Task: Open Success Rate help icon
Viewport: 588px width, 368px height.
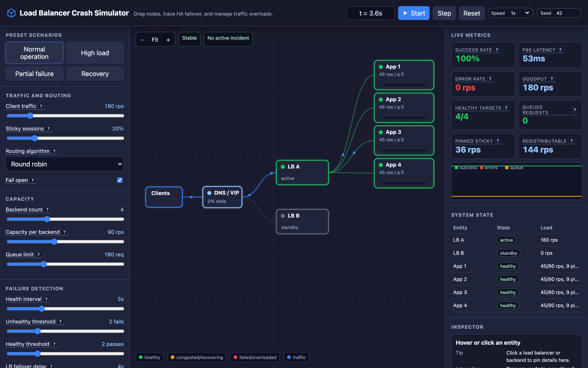Action: pyautogui.click(x=497, y=50)
